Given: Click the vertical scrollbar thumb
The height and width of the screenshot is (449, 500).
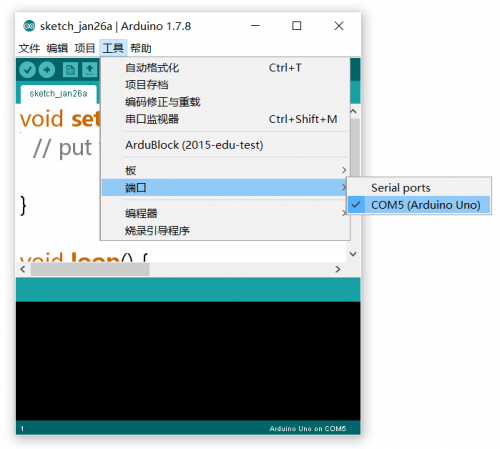Looking at the screenshot, I should tap(355, 147).
